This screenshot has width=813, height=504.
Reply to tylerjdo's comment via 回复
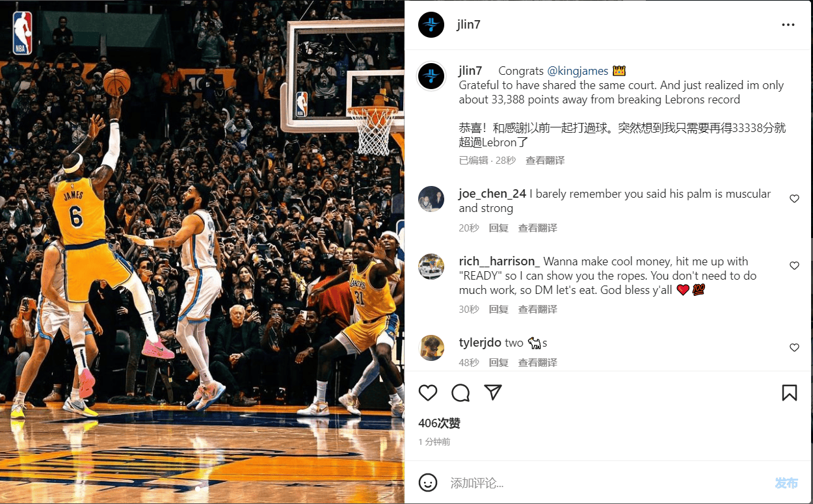coord(498,363)
